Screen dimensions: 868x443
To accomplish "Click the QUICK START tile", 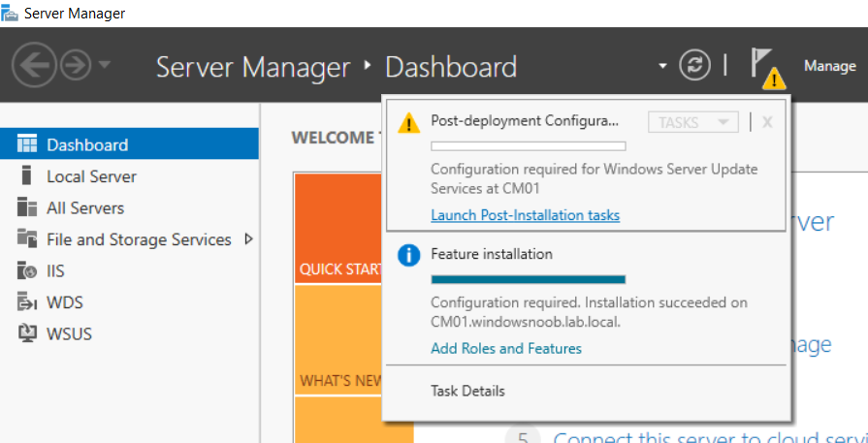I will click(338, 229).
